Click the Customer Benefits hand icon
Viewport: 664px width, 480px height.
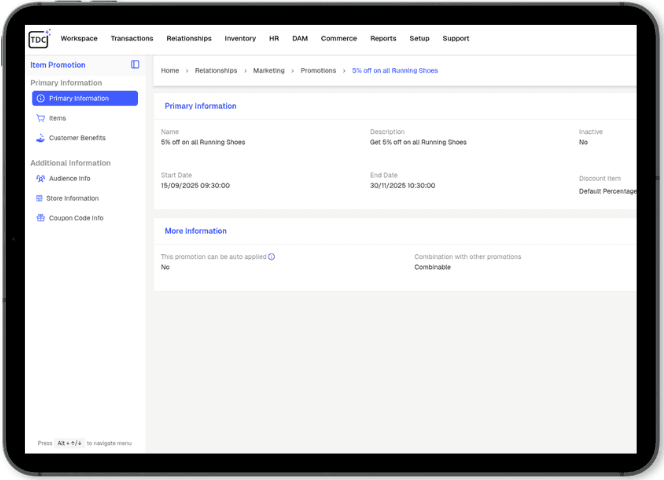point(40,138)
